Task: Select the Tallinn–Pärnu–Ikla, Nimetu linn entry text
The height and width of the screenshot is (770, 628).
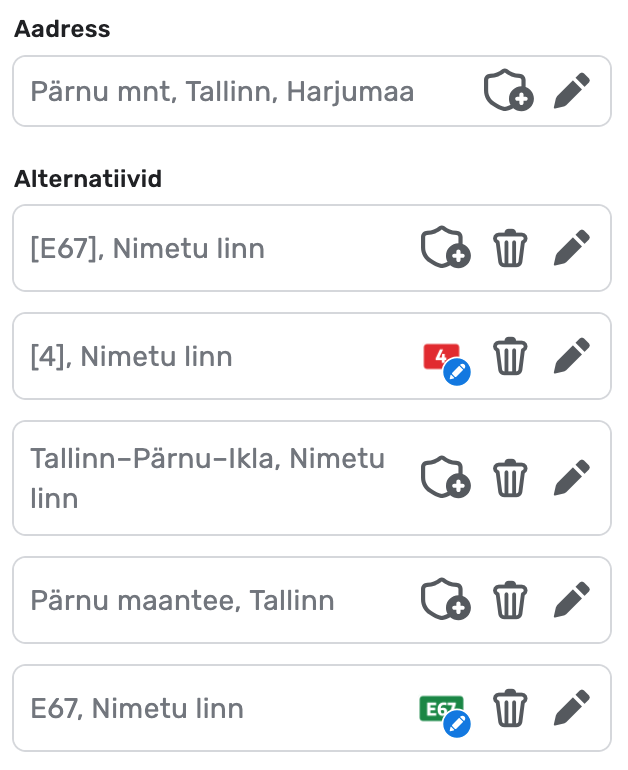Action: click(208, 478)
